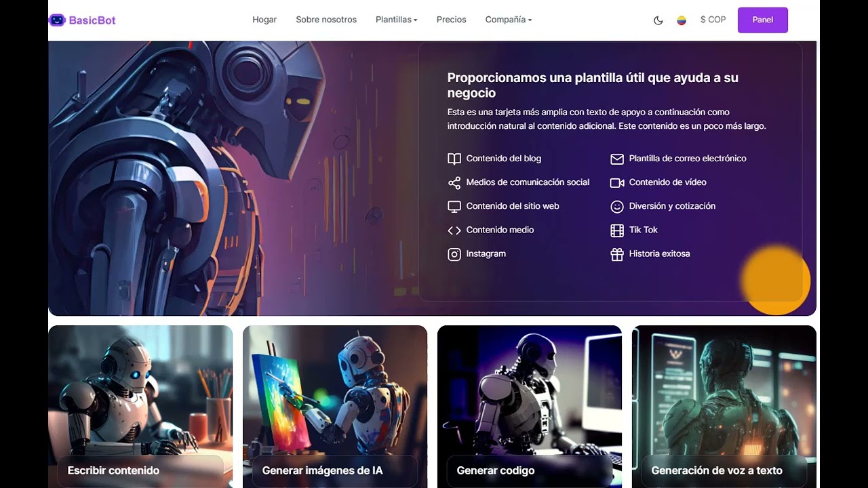This screenshot has width=868, height=488.
Task: Expand the Compañía dropdown menu
Action: [x=509, y=20]
